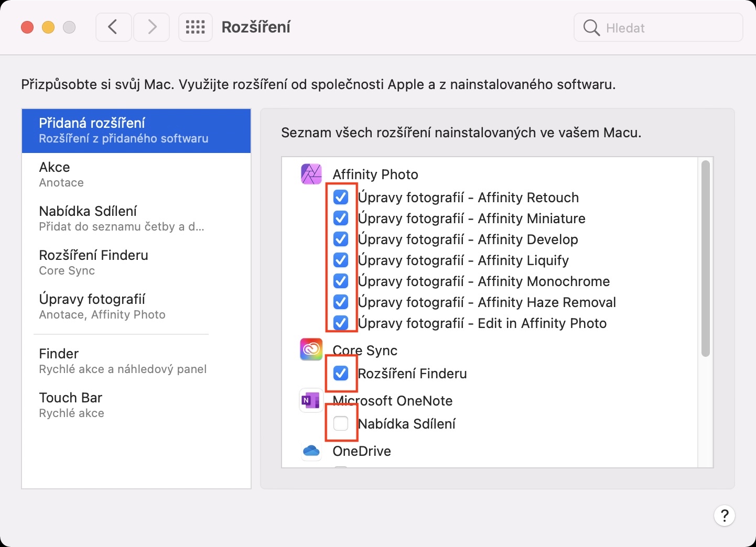Uncheck the Affinity Miniature extension

pos(341,218)
